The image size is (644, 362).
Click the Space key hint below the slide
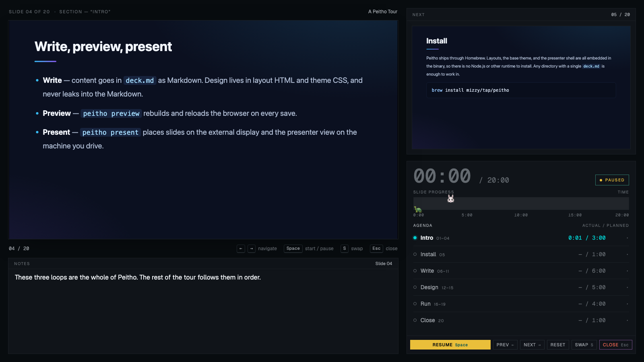293,249
